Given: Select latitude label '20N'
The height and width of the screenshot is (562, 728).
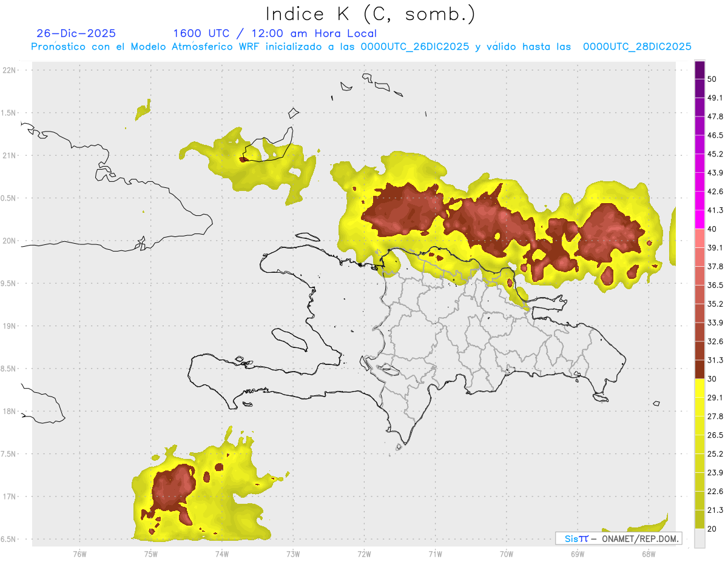Looking at the screenshot, I should (9, 241).
